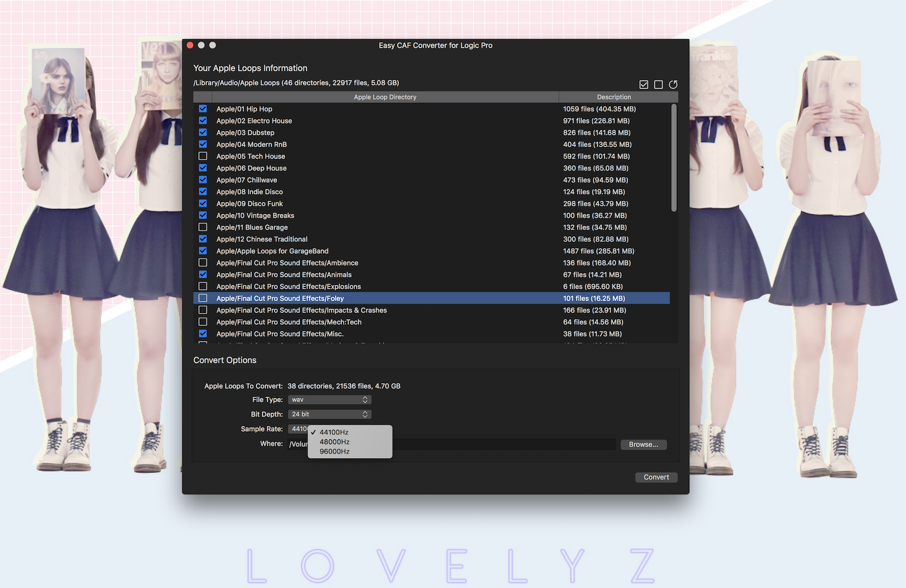The height and width of the screenshot is (588, 906).
Task: Click the select all checkmark icon
Action: click(x=644, y=84)
